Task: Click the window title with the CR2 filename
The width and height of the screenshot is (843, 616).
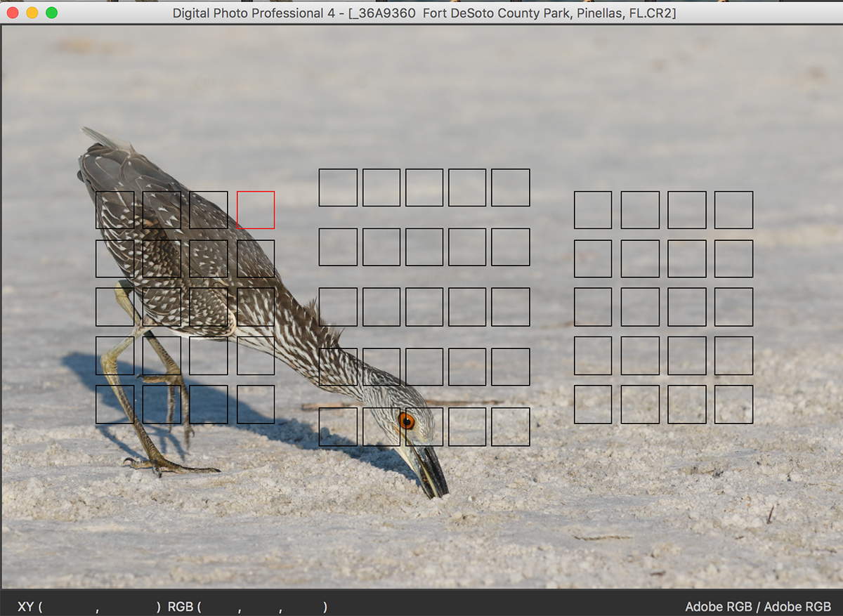Action: pyautogui.click(x=424, y=13)
